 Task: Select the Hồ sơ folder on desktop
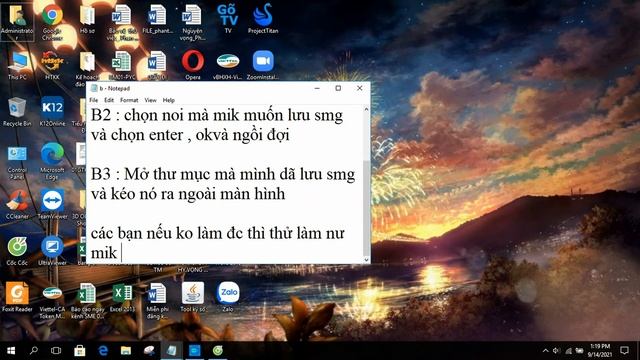coord(87,20)
